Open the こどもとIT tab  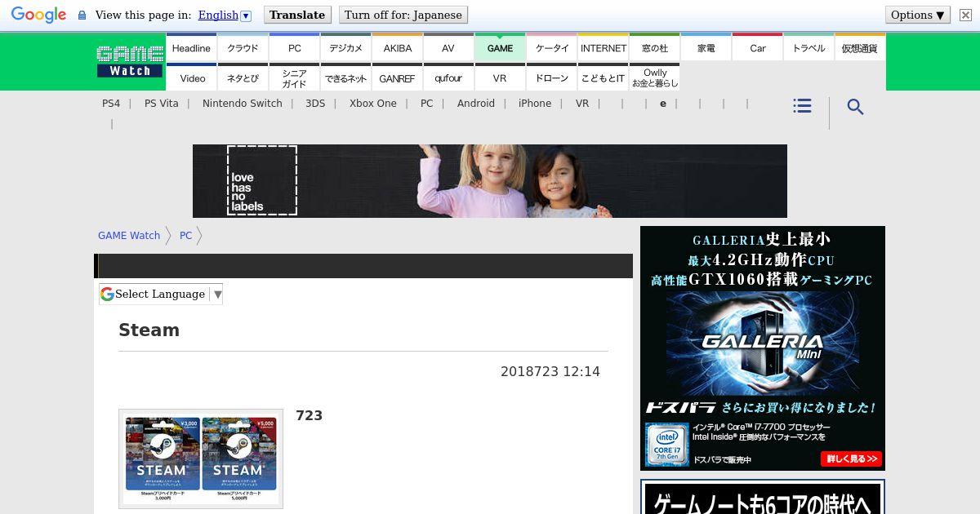point(604,78)
